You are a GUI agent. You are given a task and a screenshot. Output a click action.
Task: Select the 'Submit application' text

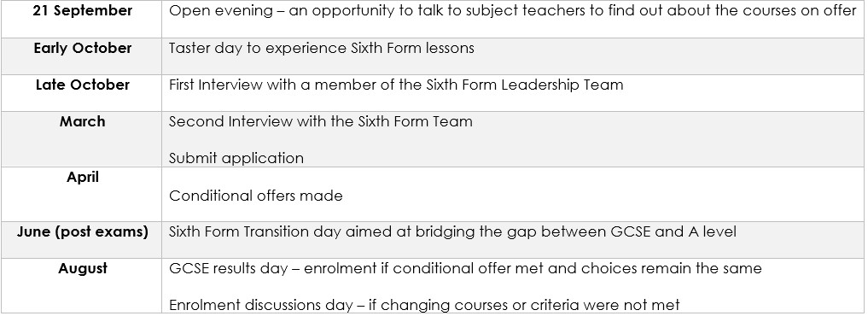236,158
